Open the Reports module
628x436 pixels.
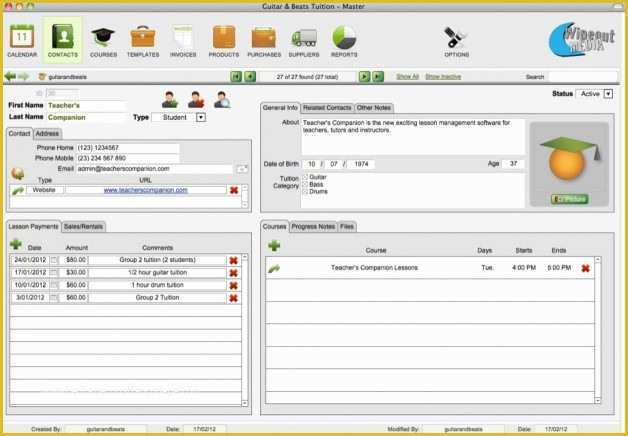coord(344,41)
